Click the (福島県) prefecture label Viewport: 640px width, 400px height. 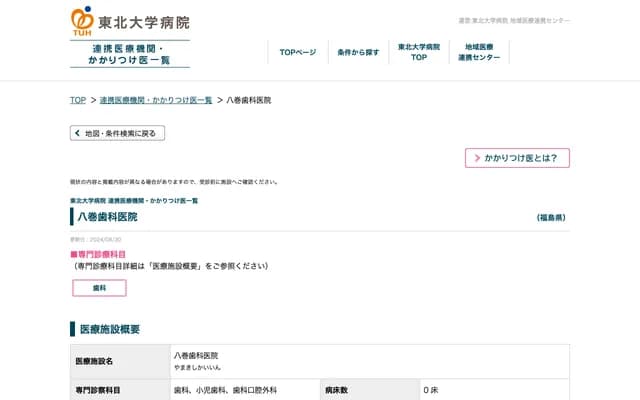click(x=551, y=217)
